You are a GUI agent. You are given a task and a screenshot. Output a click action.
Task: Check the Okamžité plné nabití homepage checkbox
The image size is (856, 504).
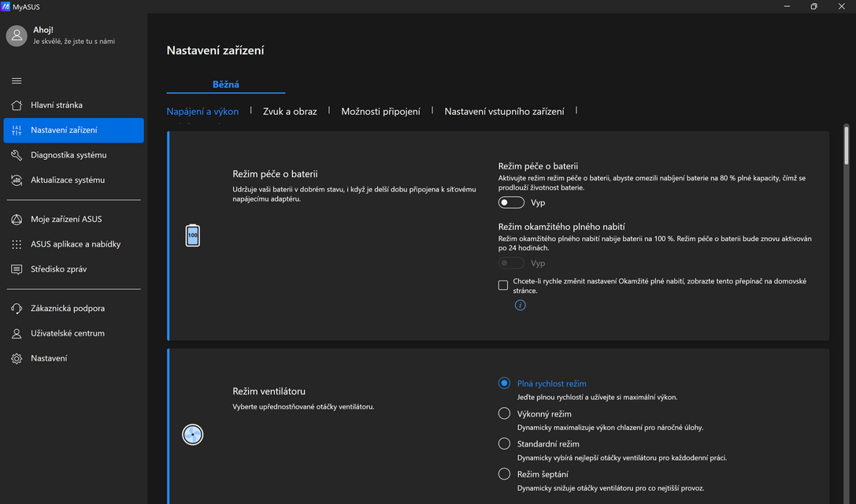[x=503, y=286]
